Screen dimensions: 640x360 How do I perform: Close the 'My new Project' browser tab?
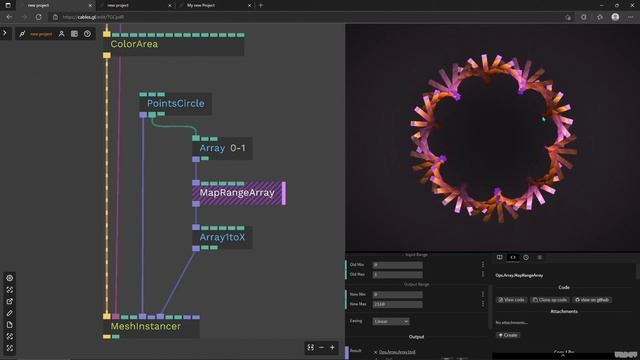pos(249,5)
